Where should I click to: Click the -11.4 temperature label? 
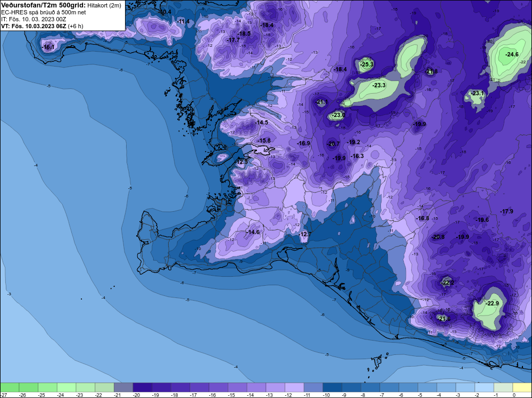tap(183, 22)
